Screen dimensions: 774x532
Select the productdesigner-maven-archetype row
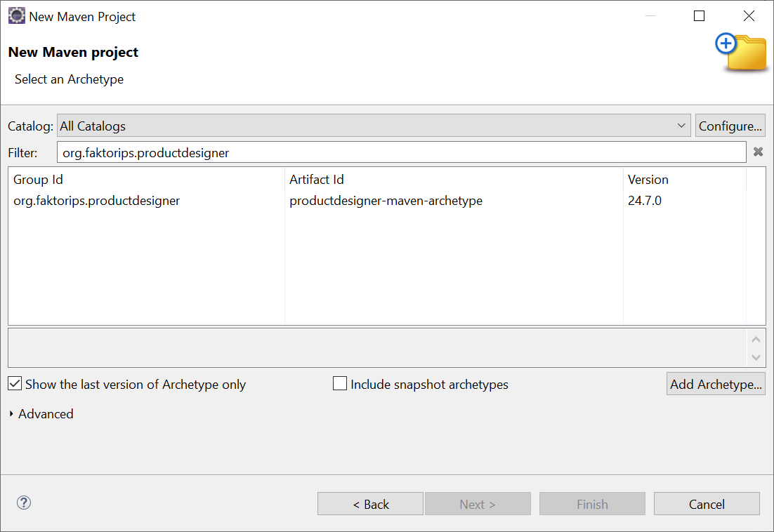tap(386, 201)
